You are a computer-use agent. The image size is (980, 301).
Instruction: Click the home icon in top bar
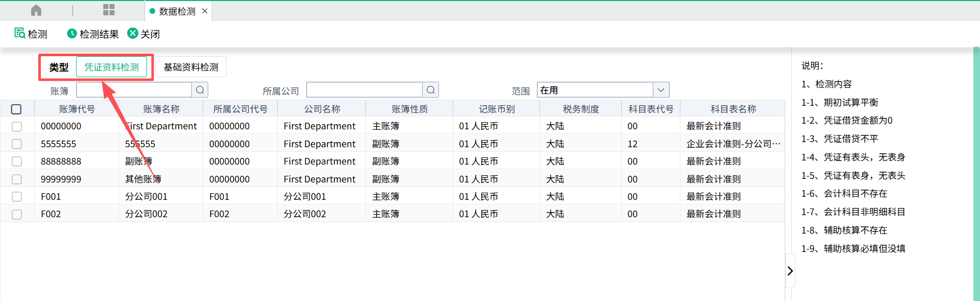coord(36,10)
